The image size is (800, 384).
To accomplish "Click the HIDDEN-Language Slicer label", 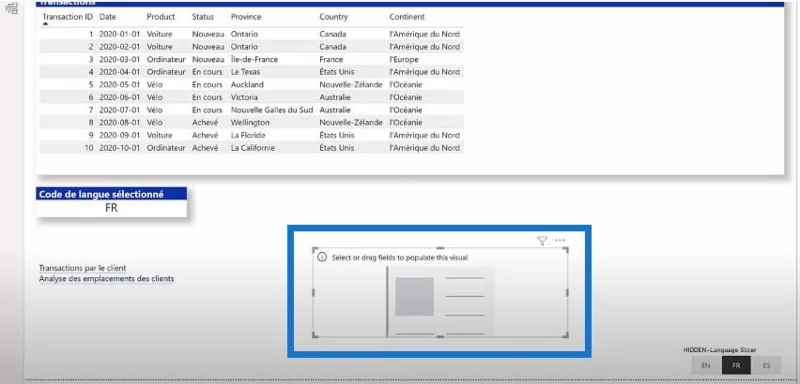I will [720, 350].
